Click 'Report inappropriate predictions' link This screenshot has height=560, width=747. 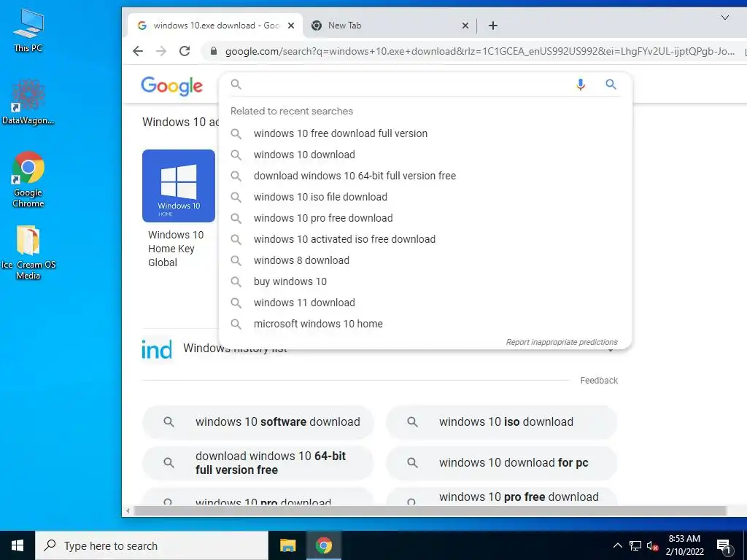[561, 342]
